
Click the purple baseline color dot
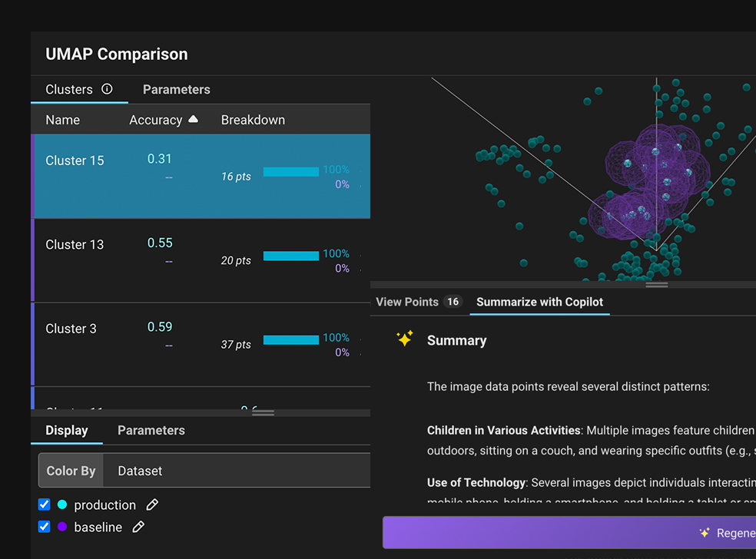(x=62, y=527)
